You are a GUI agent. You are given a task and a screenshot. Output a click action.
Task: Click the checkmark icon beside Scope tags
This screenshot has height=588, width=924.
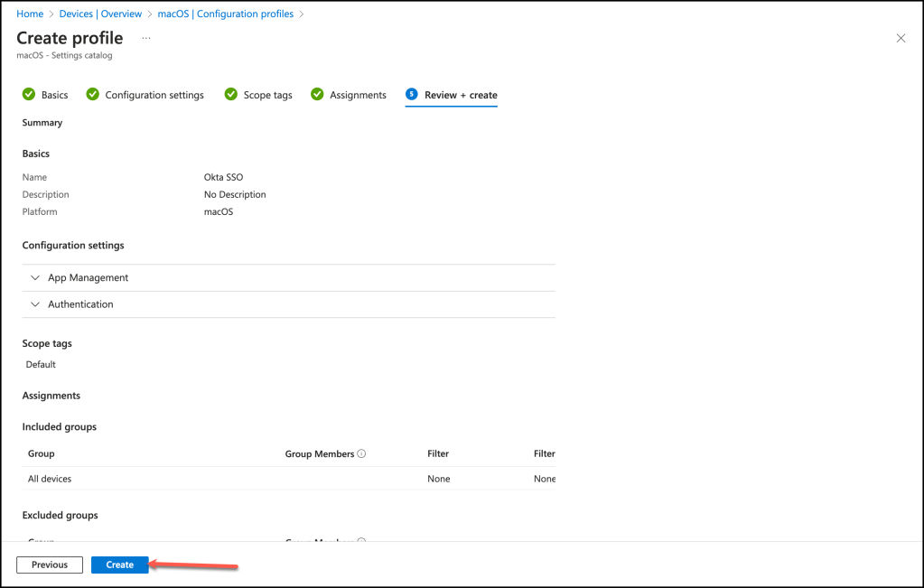coord(231,94)
